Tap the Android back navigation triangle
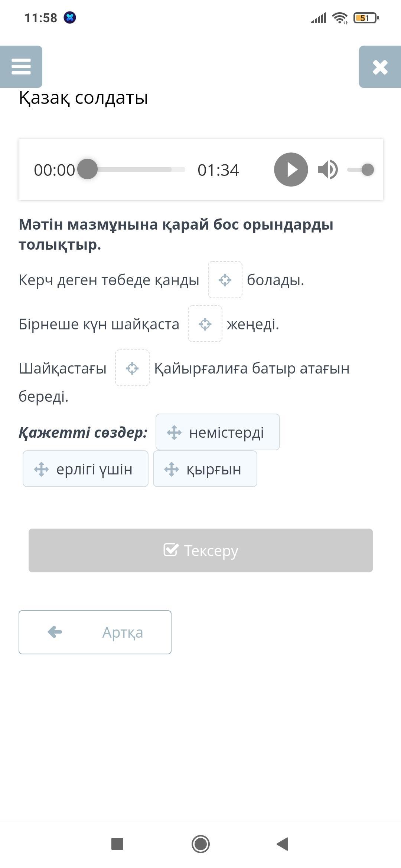The width and height of the screenshot is (401, 868). 283,844
